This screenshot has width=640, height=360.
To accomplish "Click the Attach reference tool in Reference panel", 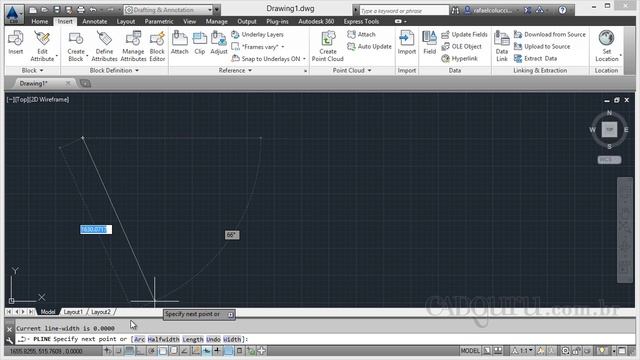I will 180,42.
